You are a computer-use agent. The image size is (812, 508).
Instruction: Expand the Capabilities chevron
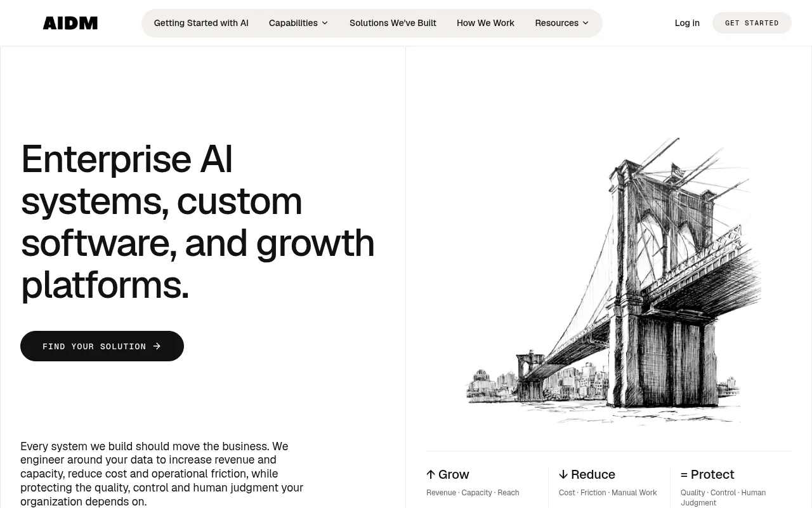point(325,23)
